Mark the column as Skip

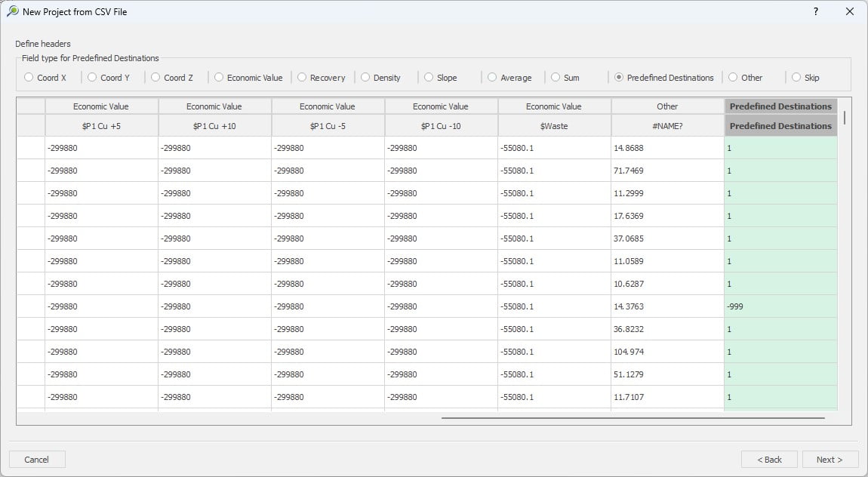point(796,77)
